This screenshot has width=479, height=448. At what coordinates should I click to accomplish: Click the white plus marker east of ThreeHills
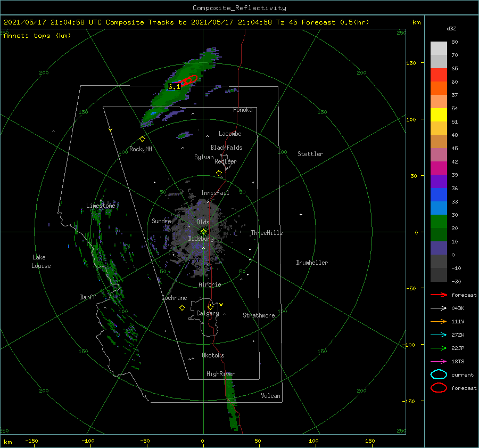301,214
